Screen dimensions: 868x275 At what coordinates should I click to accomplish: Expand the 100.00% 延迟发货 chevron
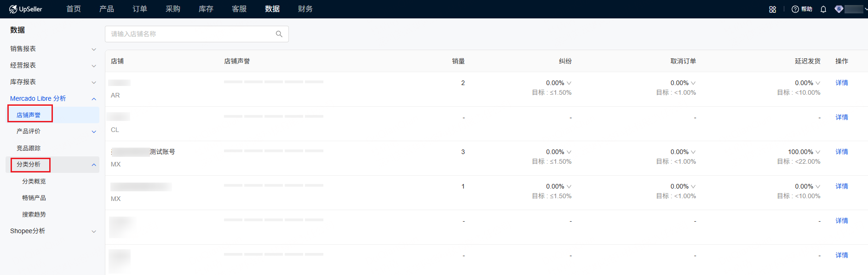[x=818, y=152]
